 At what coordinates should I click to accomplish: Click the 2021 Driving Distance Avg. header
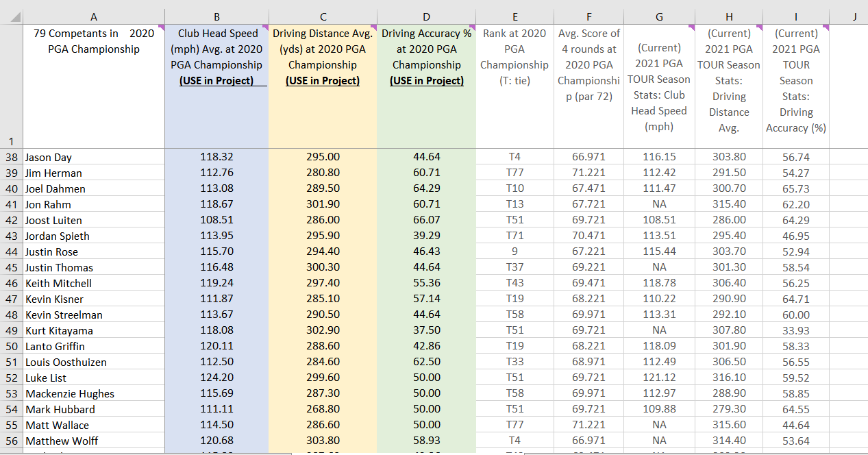pos(729,86)
